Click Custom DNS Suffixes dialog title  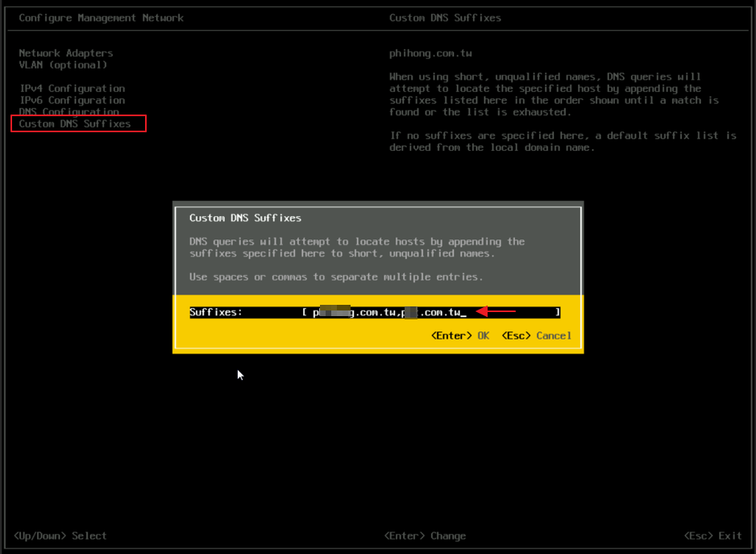point(245,218)
